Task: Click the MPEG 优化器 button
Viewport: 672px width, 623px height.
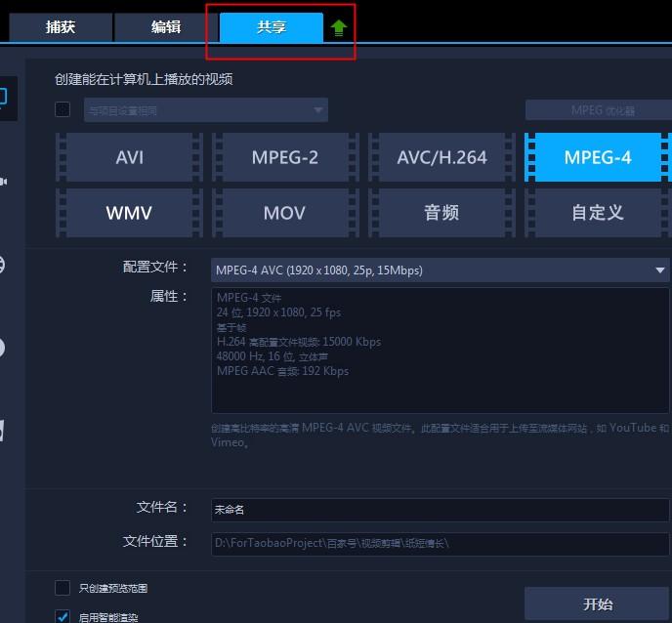Action: click(x=599, y=110)
